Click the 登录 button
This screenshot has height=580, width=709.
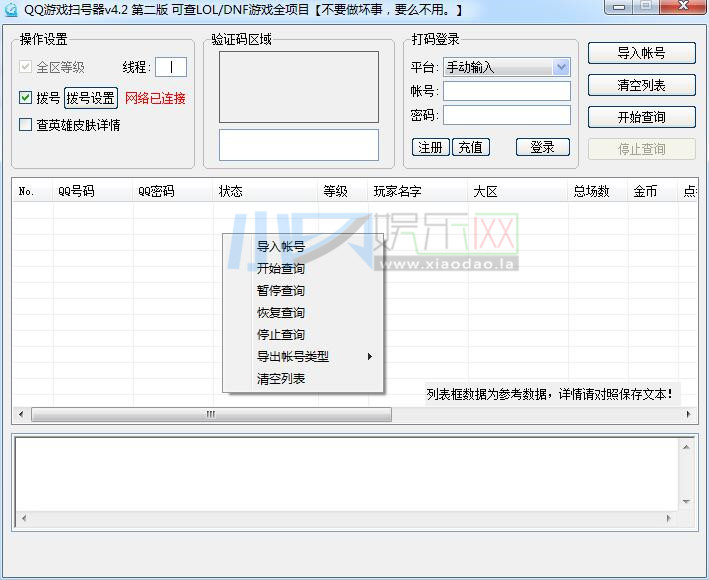coord(543,147)
